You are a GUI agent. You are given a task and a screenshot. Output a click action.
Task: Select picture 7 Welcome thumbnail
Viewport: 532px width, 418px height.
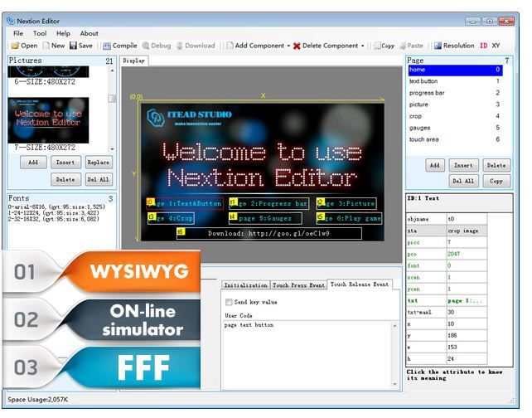point(48,120)
